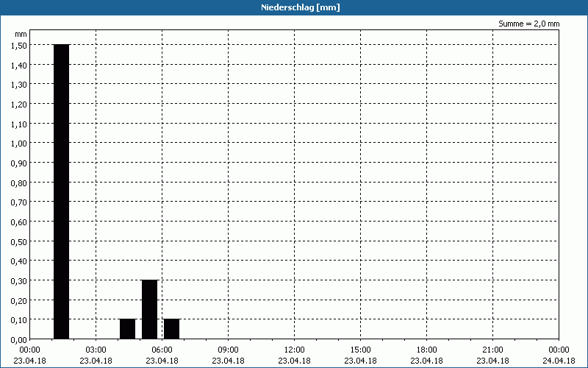Click the 0,70 y-axis value
The width and height of the screenshot is (588, 368).
pyautogui.click(x=19, y=202)
